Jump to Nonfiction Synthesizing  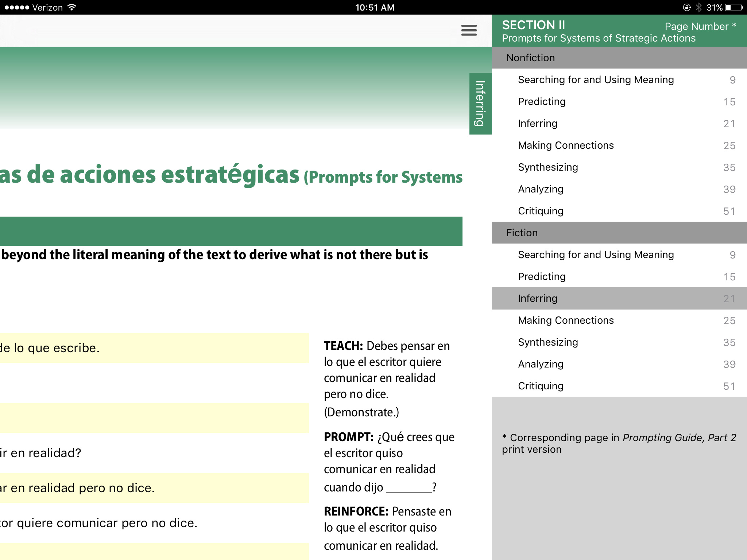point(548,167)
